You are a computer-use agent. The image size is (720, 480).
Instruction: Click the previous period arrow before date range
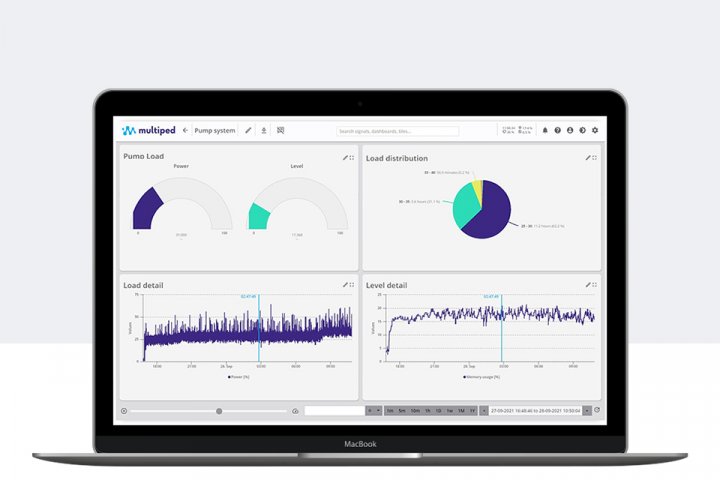pos(484,411)
